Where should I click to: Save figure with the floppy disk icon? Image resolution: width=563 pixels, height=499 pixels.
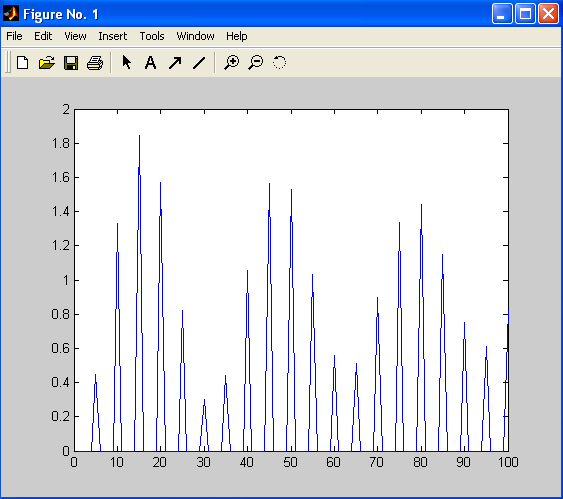(71, 63)
